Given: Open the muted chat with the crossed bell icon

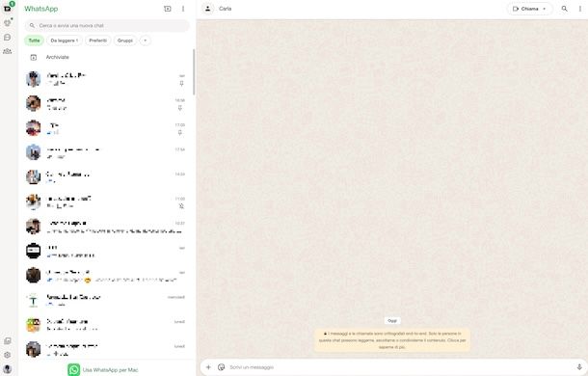Looking at the screenshot, I should [x=107, y=201].
